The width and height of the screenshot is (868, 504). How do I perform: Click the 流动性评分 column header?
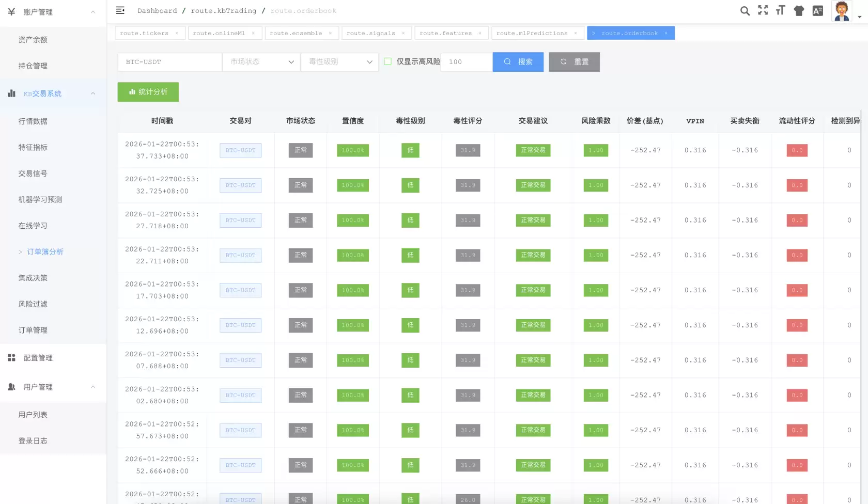[x=797, y=121]
